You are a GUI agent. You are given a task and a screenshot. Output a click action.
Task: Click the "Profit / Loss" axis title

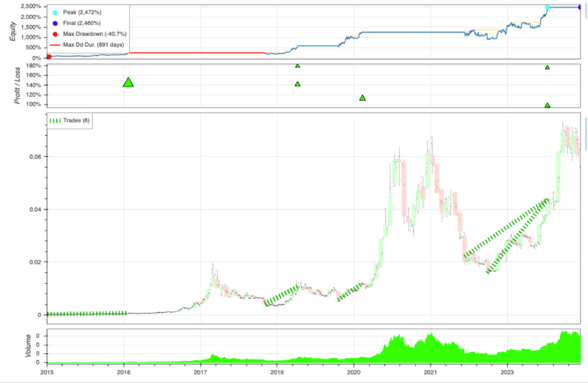[17, 85]
